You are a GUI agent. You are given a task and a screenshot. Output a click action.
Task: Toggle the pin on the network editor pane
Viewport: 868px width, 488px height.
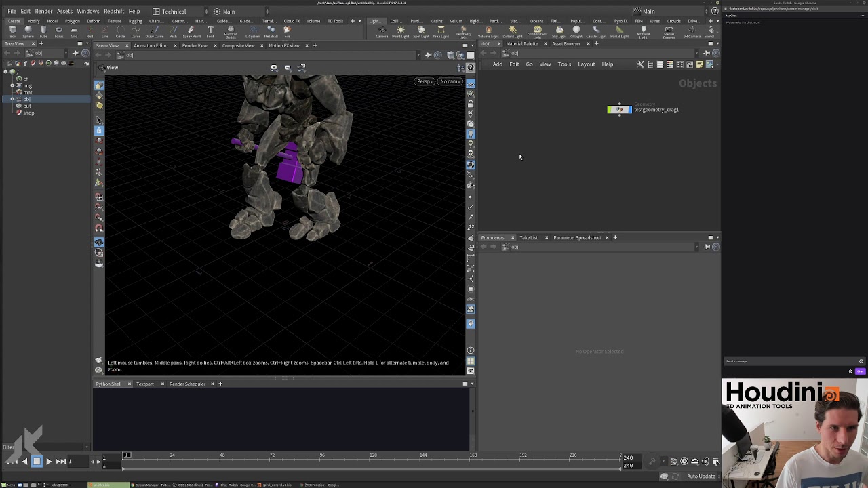[707, 53]
